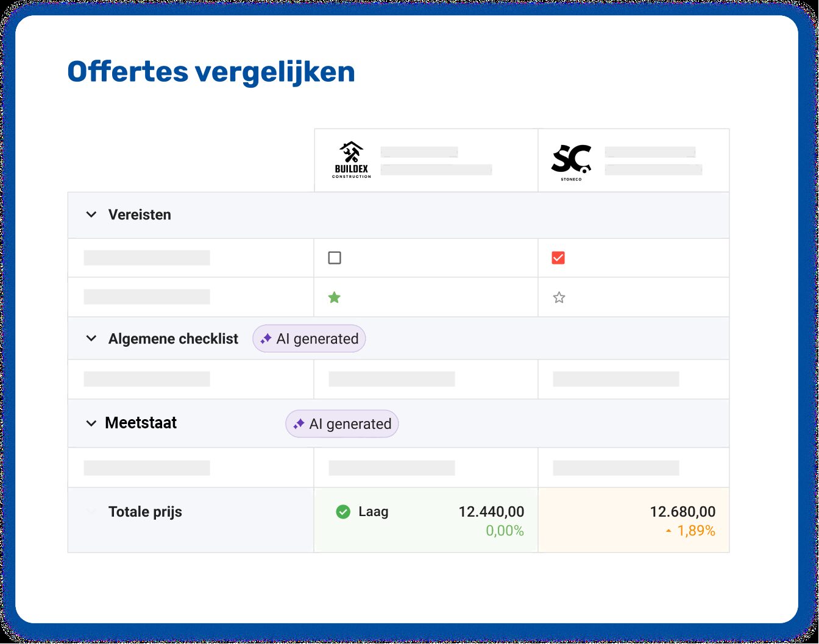
Task: Select the Algemene checklist heading
Action: pos(173,339)
